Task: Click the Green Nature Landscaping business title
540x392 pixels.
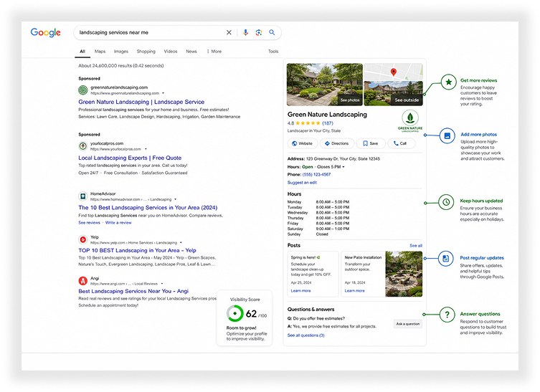Action: 327,114
